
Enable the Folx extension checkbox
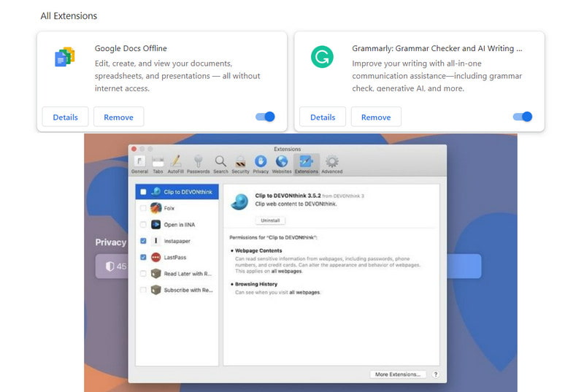point(143,208)
